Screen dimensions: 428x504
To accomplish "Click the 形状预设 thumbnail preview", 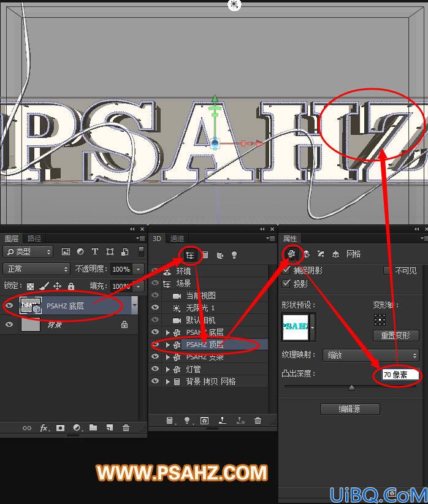I will (295, 327).
